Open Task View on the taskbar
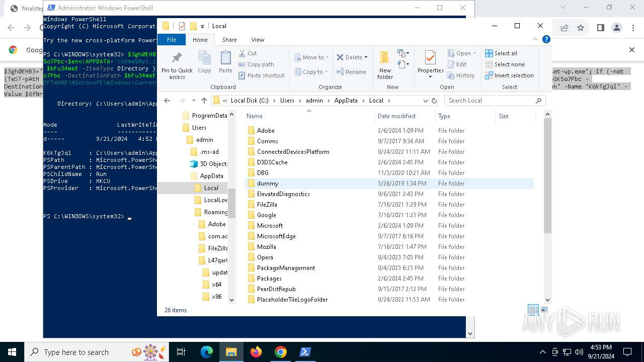This screenshot has width=644, height=362. (181, 352)
